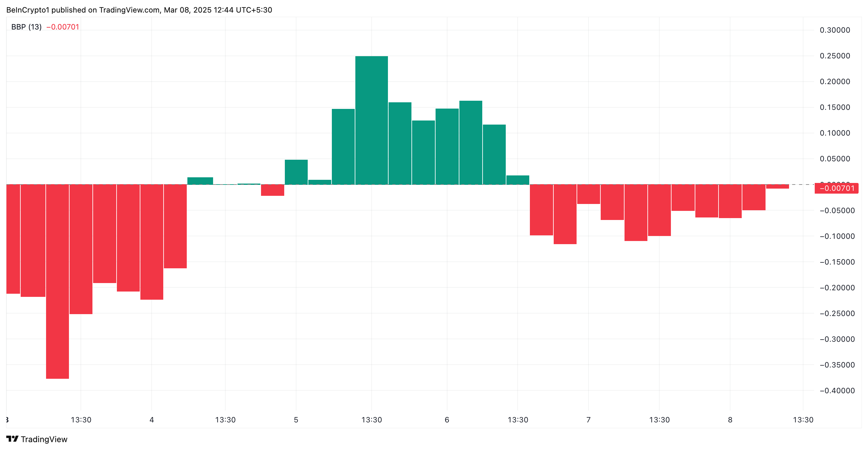Click the date label 7 on time axis
The width and height of the screenshot is (868, 450).
pos(588,420)
